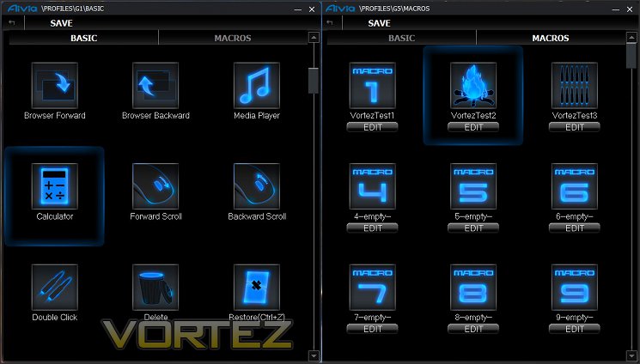The width and height of the screenshot is (640, 364).
Task: Go back using arrow in G5 window
Action: tap(330, 23)
